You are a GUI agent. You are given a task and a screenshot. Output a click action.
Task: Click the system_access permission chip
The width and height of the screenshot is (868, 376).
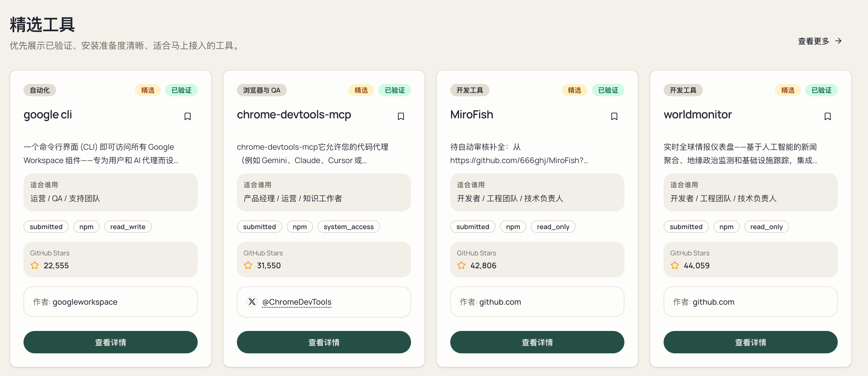[348, 227]
